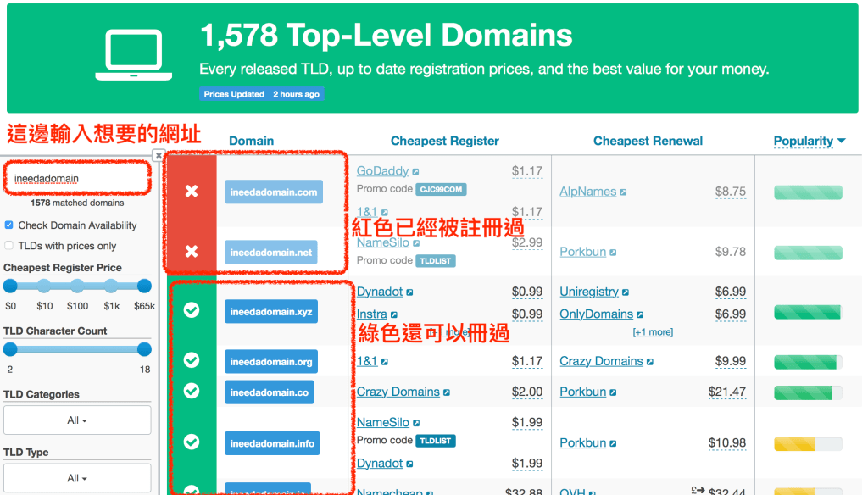This screenshot has width=868, height=495.
Task: Click the green checkmark for ineedadomain.org
Action: coord(192,361)
